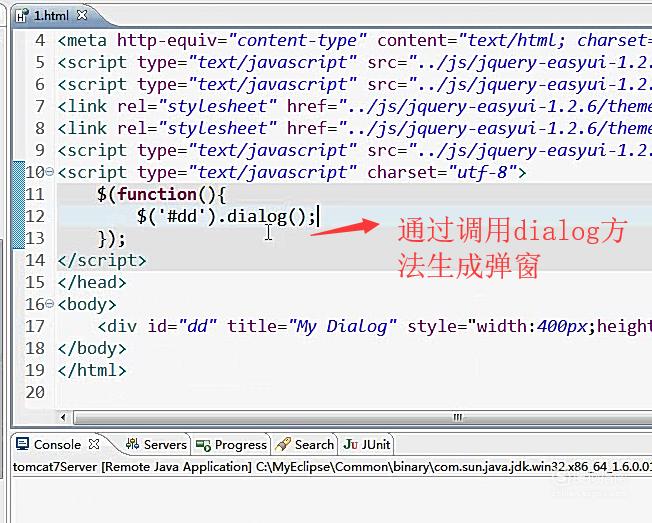652x523 pixels.
Task: Click the $('#dd').dialog(); code
Action: coord(227,216)
